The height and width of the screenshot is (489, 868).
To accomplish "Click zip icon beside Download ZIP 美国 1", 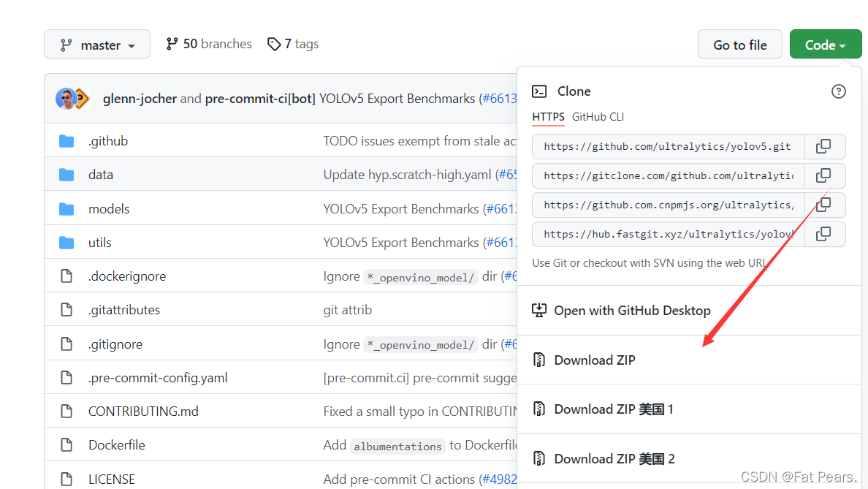I will point(539,409).
